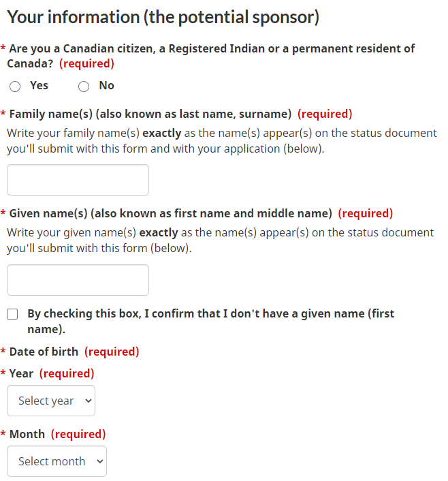Select the Yes radio button
The height and width of the screenshot is (481, 448).
pos(15,87)
